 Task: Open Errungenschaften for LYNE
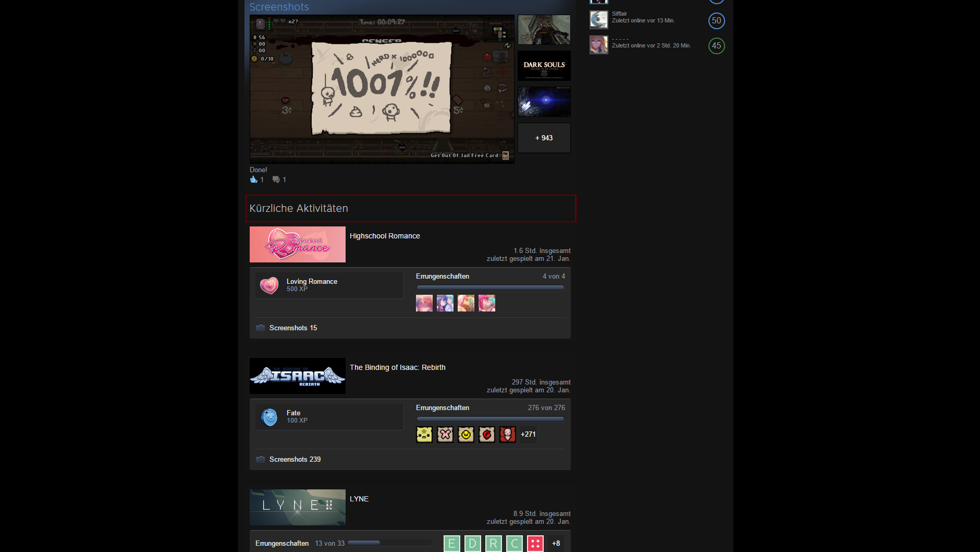[x=282, y=543]
